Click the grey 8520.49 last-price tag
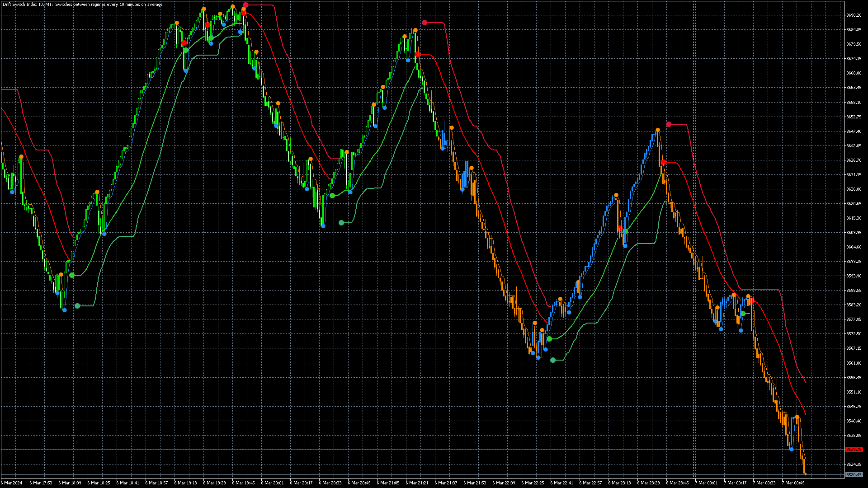 854,475
